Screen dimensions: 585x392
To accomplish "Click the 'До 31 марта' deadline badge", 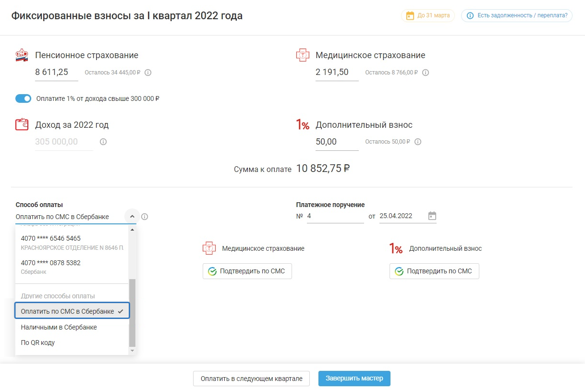I will tap(427, 15).
